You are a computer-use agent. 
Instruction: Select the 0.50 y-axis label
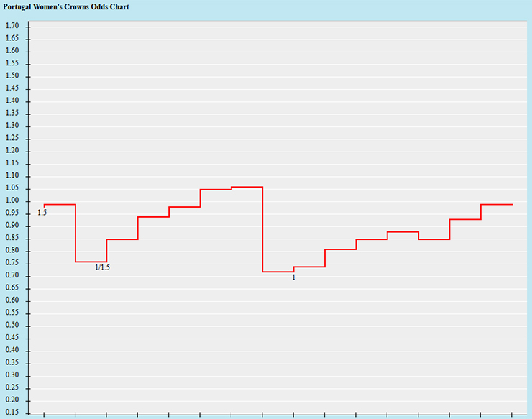(x=12, y=325)
